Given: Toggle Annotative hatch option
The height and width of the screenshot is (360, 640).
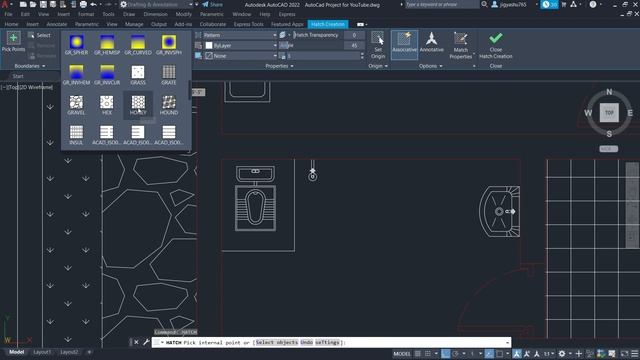Looking at the screenshot, I should click(431, 43).
